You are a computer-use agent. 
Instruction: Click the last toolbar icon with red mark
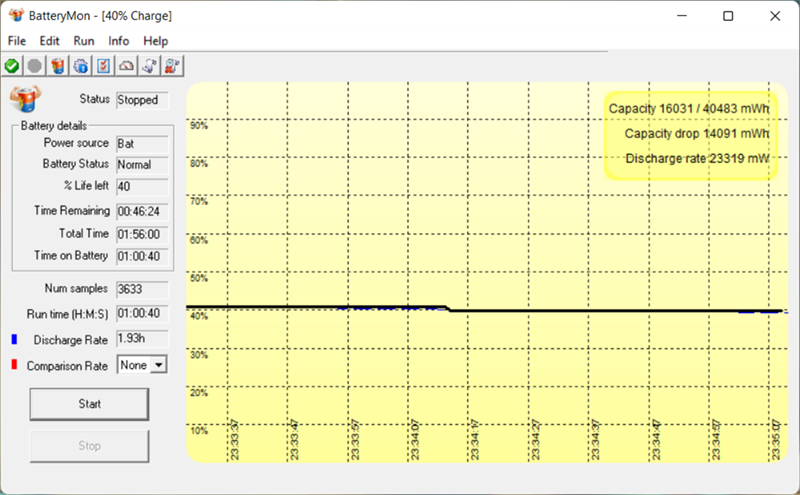[172, 66]
